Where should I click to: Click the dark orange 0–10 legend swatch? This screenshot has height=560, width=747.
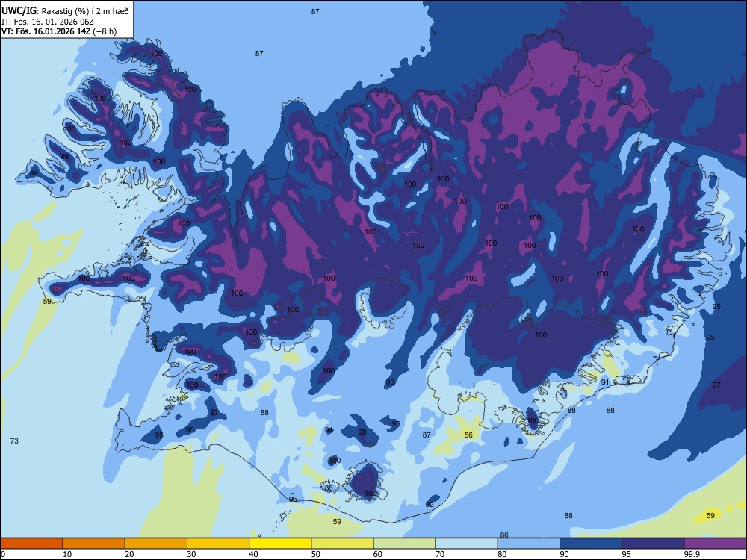[x=31, y=544]
